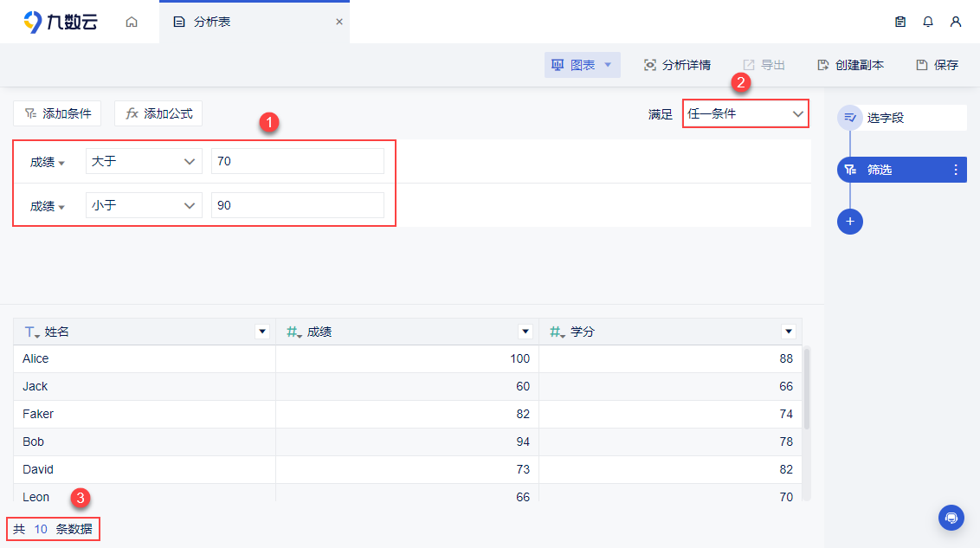Open the 图表 dropdown button
This screenshot has height=548, width=980.
582,65
